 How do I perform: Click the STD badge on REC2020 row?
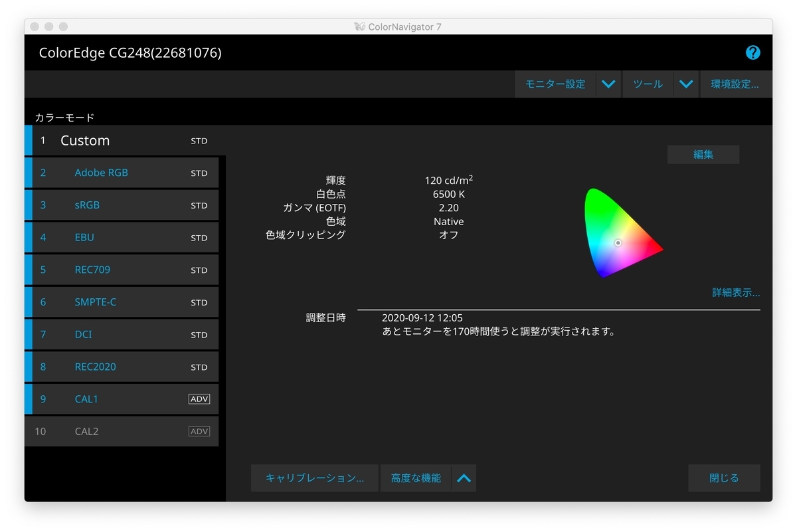199,367
